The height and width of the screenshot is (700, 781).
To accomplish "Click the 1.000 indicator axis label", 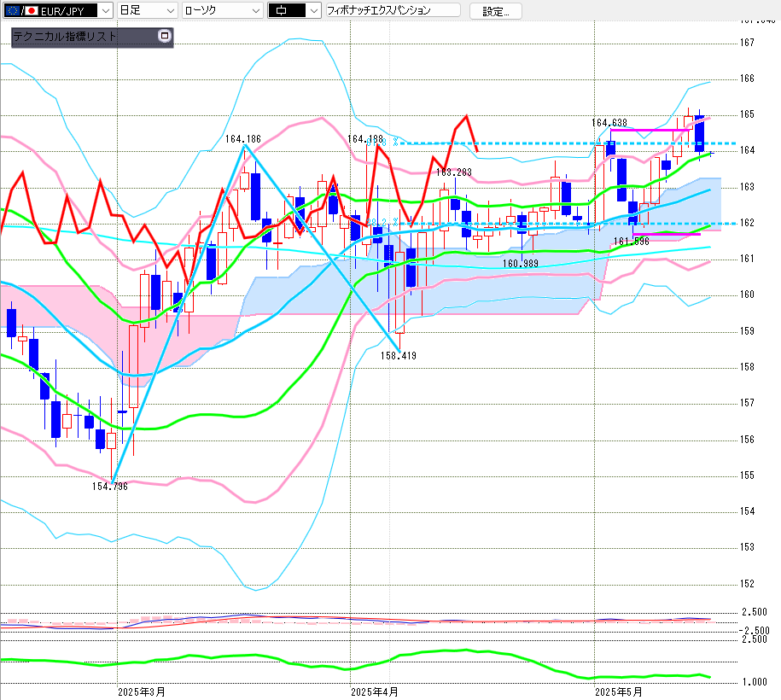I will (755, 682).
